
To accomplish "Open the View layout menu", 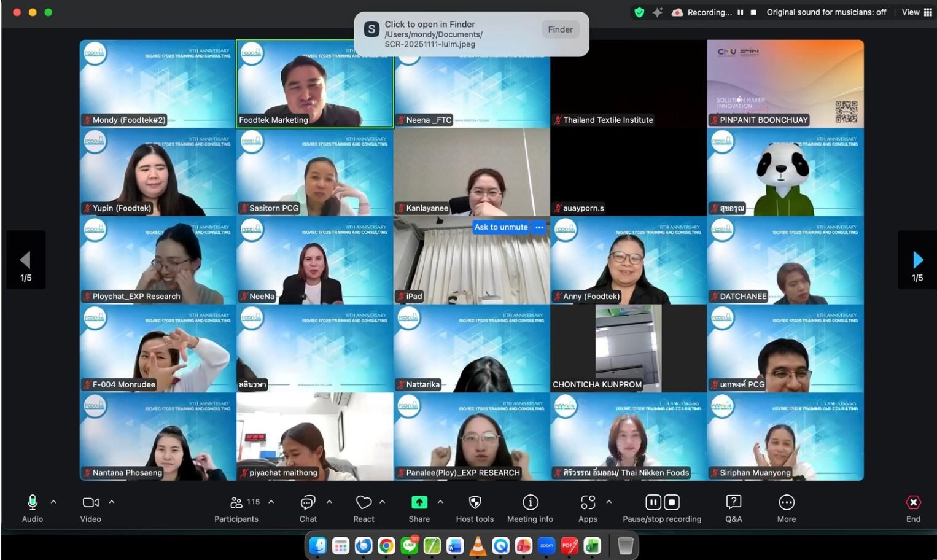I will point(917,12).
